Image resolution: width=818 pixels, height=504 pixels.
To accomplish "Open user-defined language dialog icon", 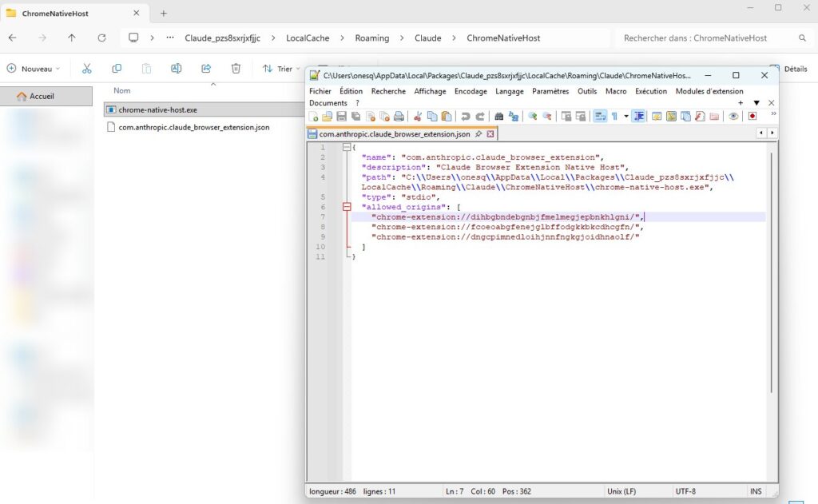I will pyautogui.click(x=657, y=117).
